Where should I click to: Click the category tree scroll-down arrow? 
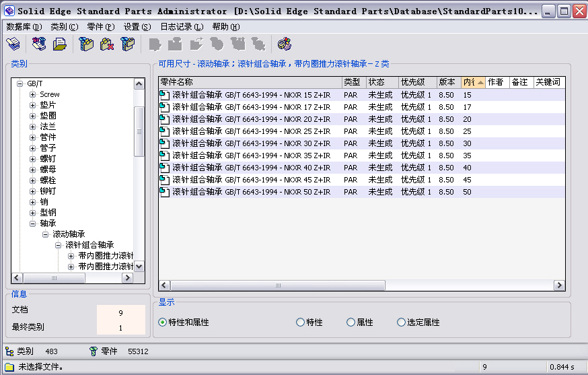point(139,267)
